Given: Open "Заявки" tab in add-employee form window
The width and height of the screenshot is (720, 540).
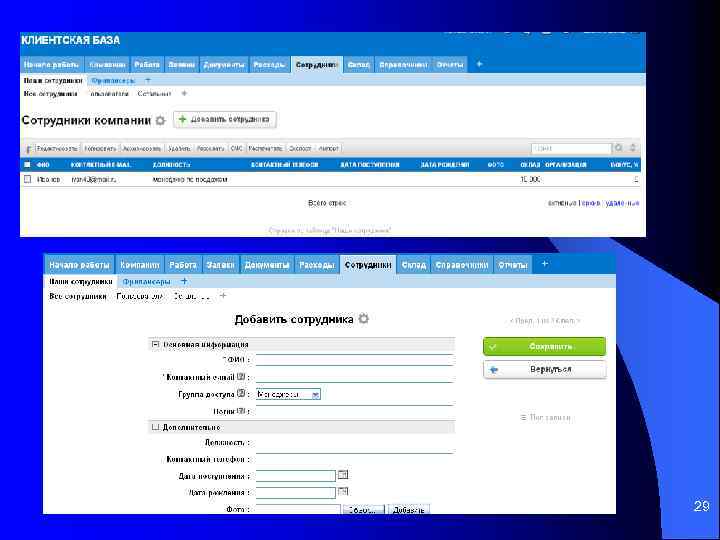Looking at the screenshot, I should point(220,265).
